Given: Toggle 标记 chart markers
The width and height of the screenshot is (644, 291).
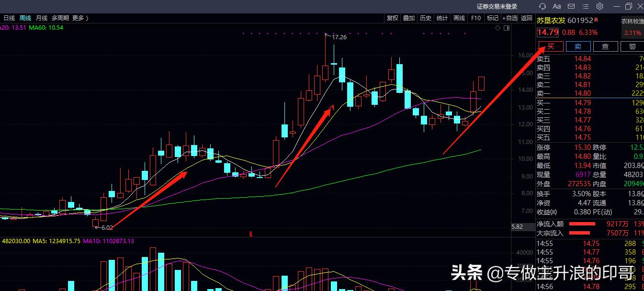Looking at the screenshot, I should [x=493, y=18].
